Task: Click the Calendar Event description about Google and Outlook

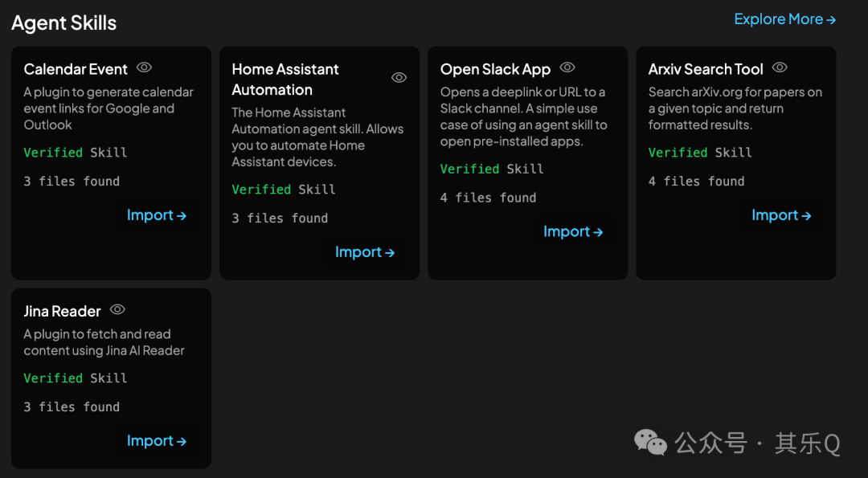Action: coord(108,108)
